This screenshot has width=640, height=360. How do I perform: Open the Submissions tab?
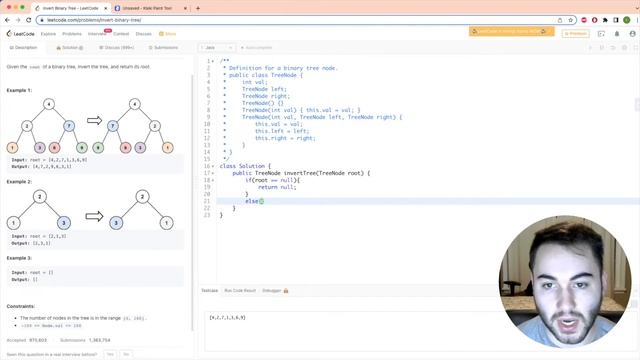point(163,48)
